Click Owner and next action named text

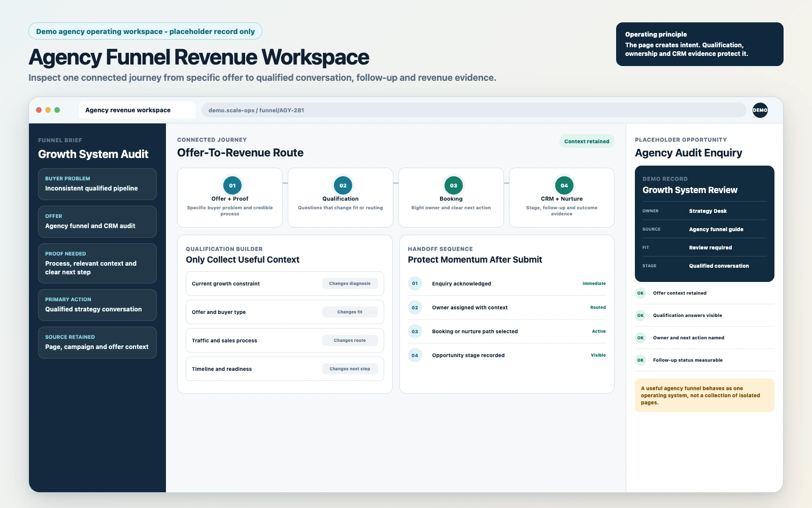point(689,338)
